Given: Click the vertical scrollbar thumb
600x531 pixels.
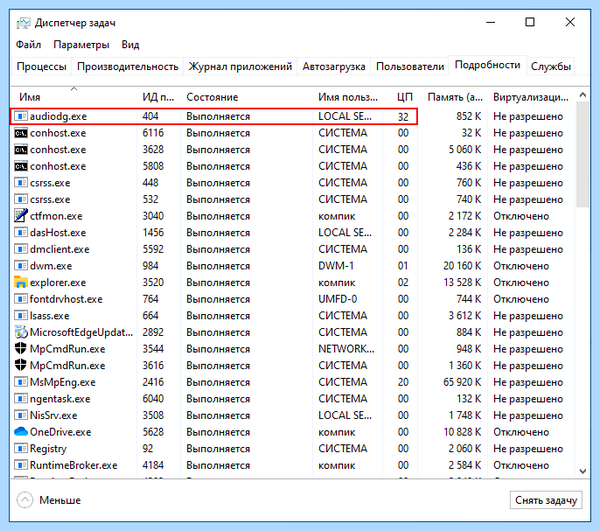Looking at the screenshot, I should pyautogui.click(x=582, y=154).
